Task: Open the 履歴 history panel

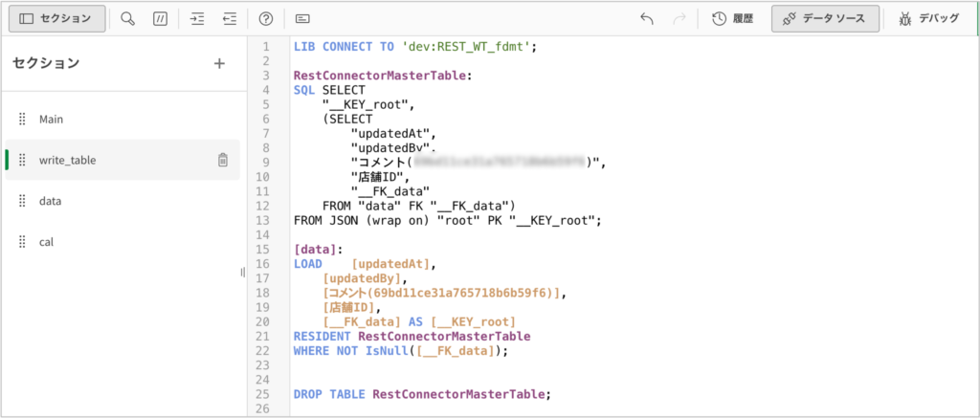Action: tap(732, 18)
